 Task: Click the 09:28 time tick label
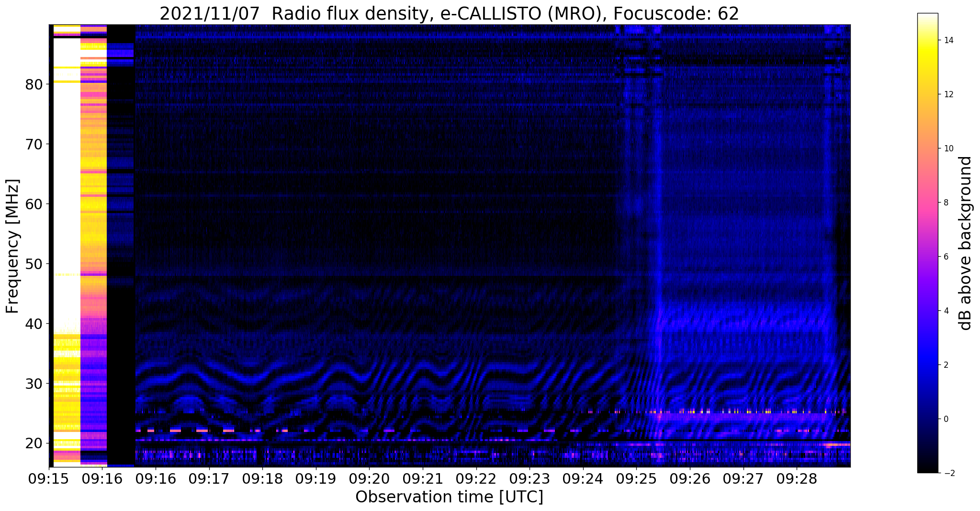click(x=797, y=479)
